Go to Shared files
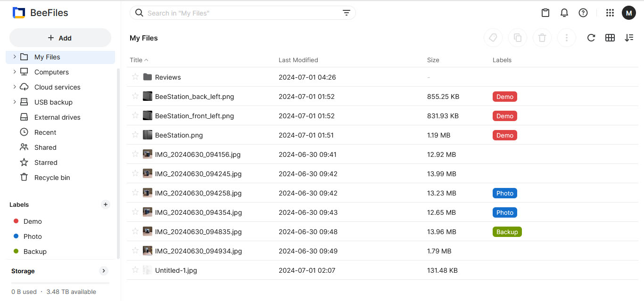 pyautogui.click(x=45, y=147)
